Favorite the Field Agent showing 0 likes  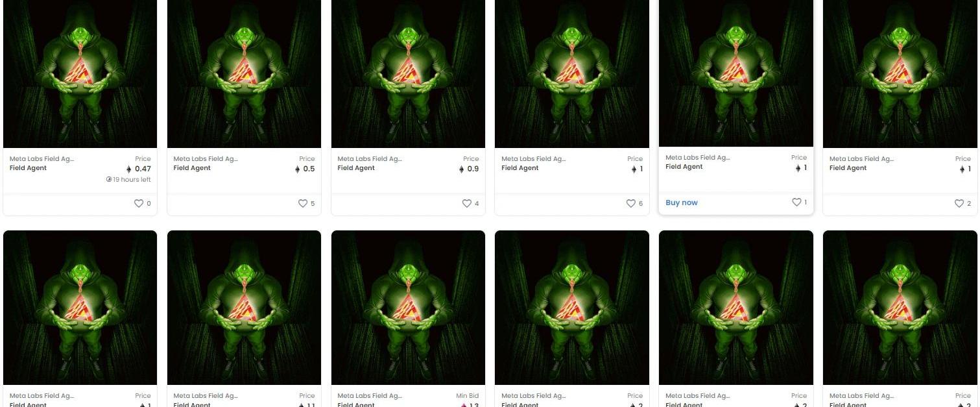click(x=138, y=203)
